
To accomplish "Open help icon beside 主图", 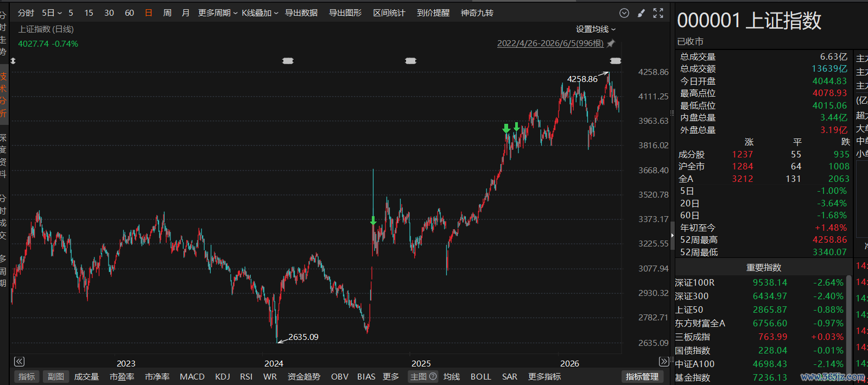I will point(433,376).
